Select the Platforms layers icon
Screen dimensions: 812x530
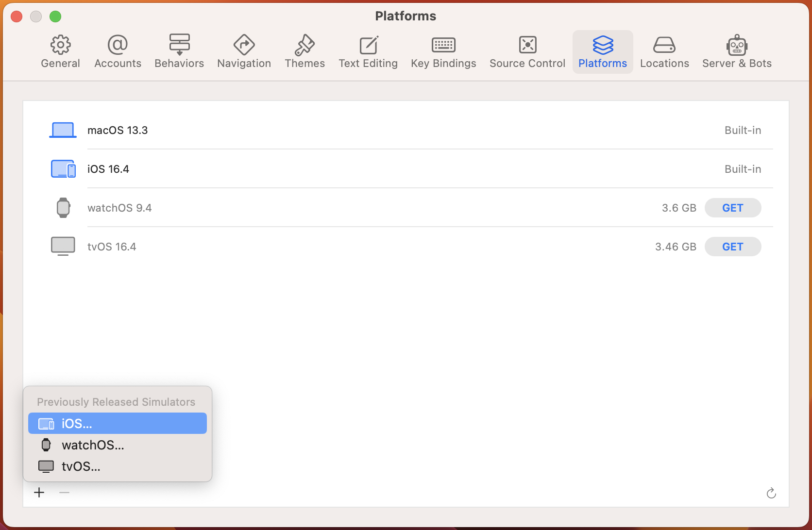coord(603,45)
